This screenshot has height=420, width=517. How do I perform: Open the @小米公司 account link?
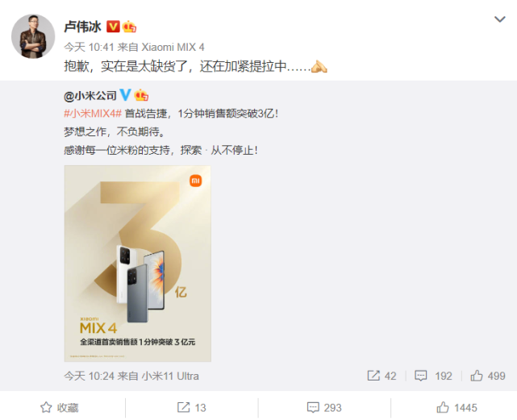tap(90, 96)
